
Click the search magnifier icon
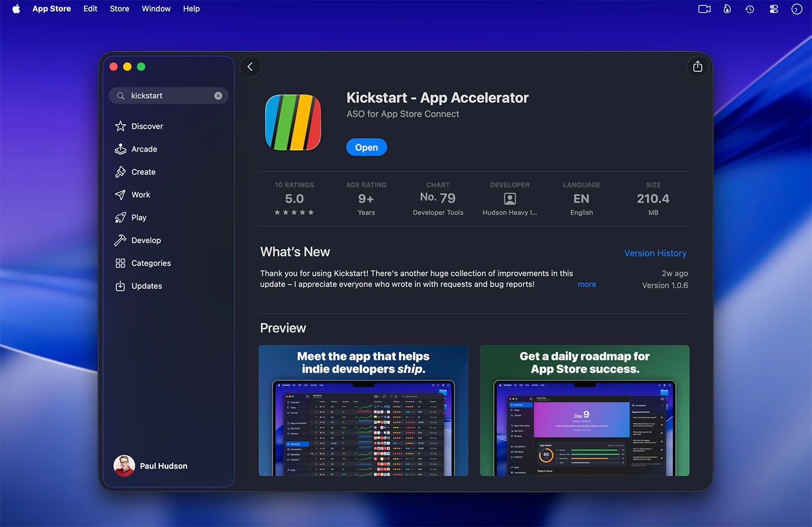coord(121,96)
